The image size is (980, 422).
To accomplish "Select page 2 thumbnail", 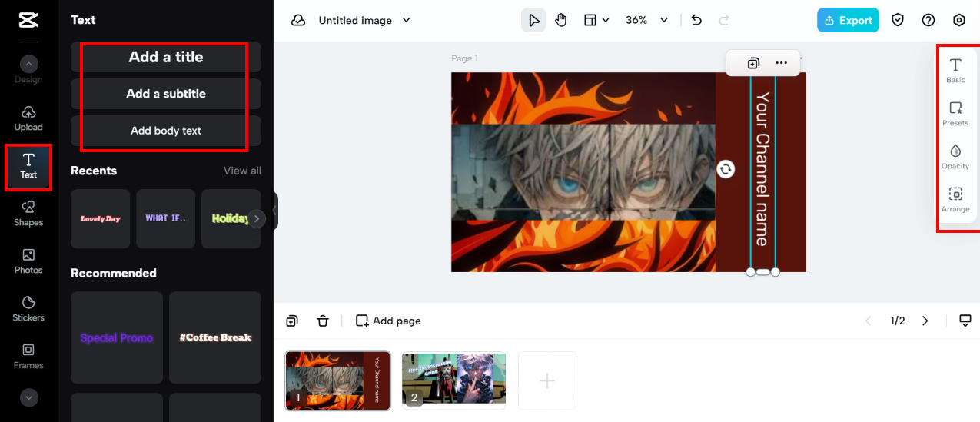I will 454,380.
